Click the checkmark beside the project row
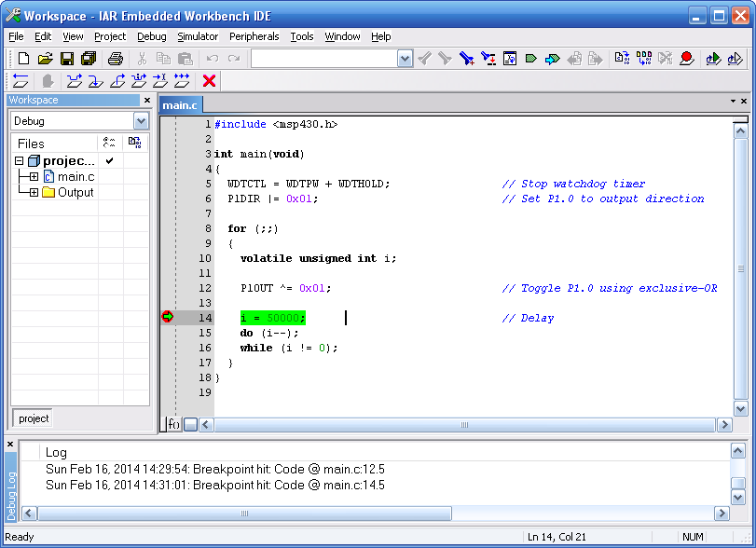 (110, 160)
